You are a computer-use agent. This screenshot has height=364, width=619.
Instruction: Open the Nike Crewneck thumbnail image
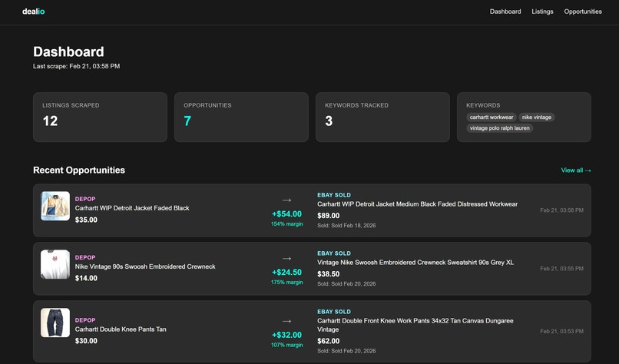(55, 264)
